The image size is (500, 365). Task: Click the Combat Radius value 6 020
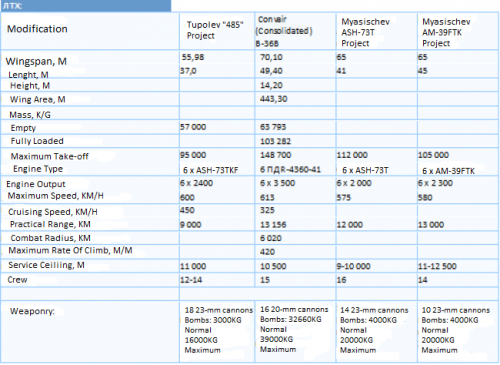tap(271, 238)
